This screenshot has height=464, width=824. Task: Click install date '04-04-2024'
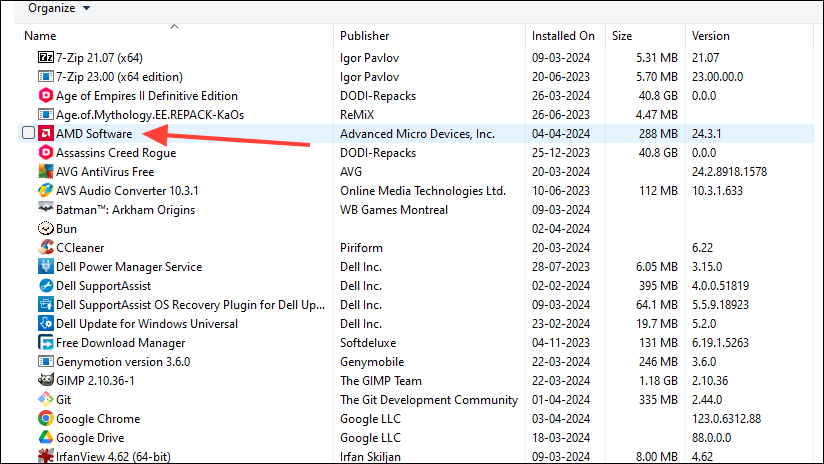561,133
